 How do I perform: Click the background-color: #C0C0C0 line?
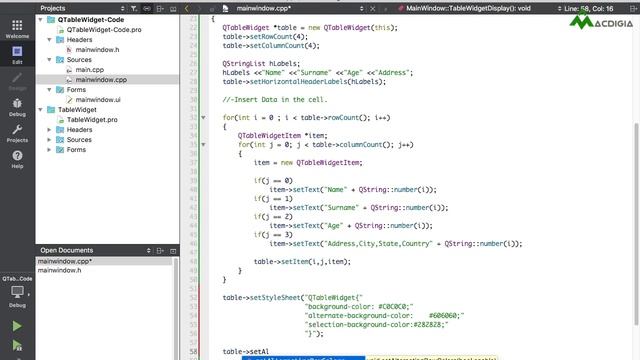359,307
